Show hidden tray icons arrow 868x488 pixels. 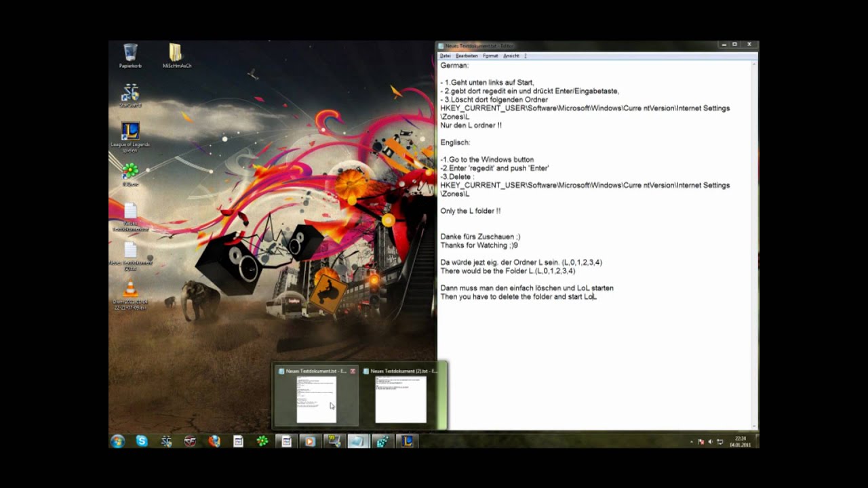point(692,442)
